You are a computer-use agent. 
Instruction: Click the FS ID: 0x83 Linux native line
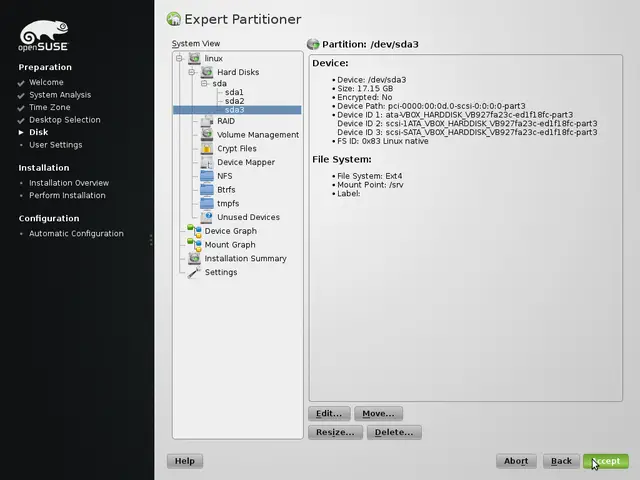[x=382, y=141]
